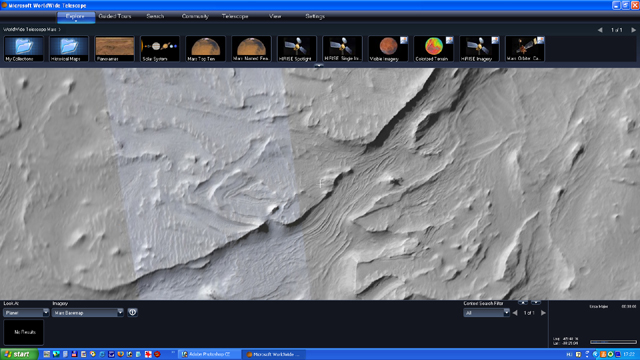The image size is (640, 360).
Task: Click the first quick launch icon on taskbar
Action: click(x=47, y=354)
